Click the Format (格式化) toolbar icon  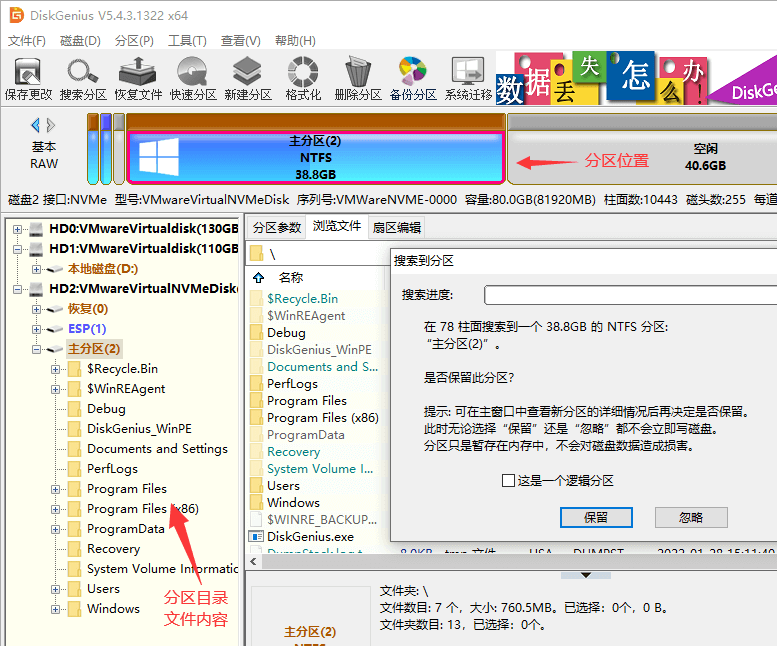click(302, 78)
